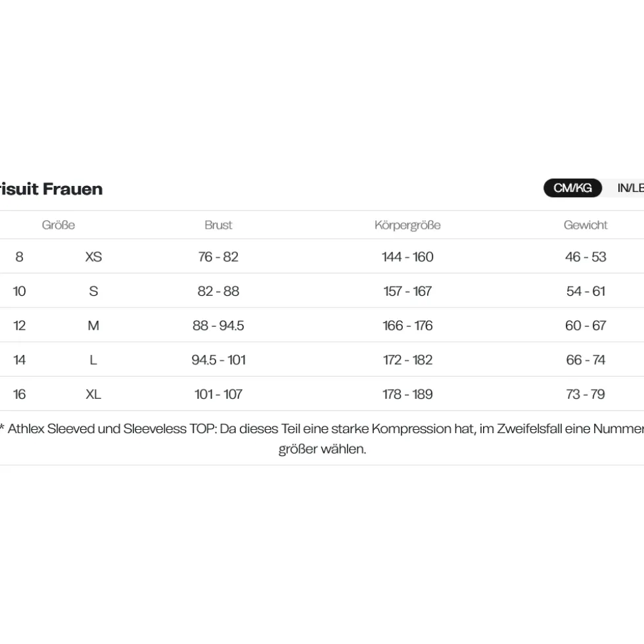Click the Trisuit Frauen heading
Screen dimensions: 644x644
(51, 189)
